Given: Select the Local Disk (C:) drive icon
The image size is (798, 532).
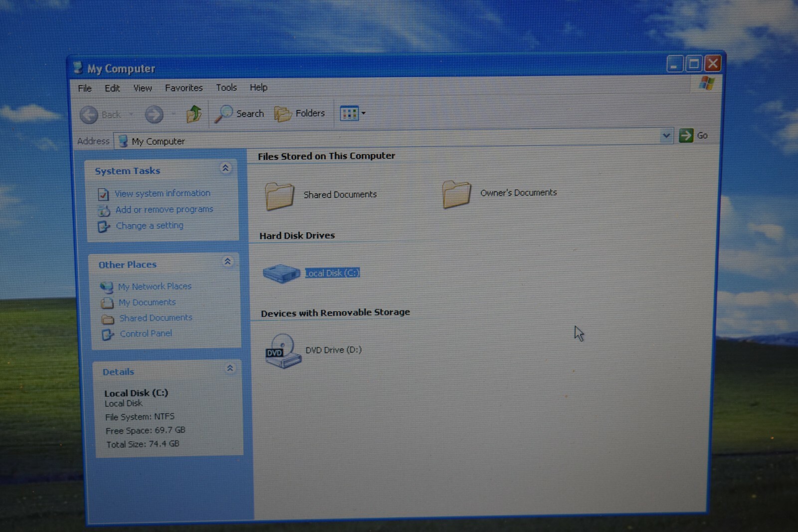Looking at the screenshot, I should click(x=281, y=273).
